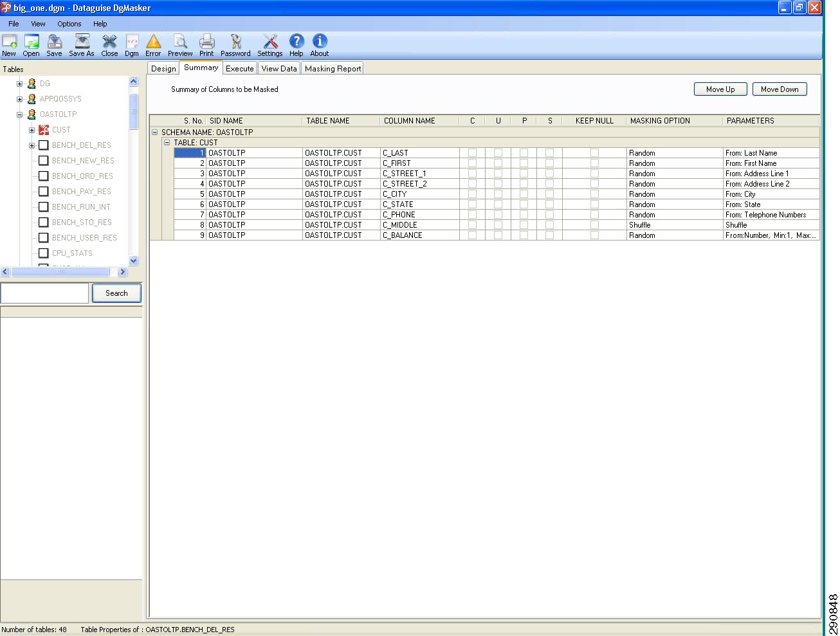The height and width of the screenshot is (636, 840).
Task: Launch Preview from the toolbar
Action: [x=180, y=45]
